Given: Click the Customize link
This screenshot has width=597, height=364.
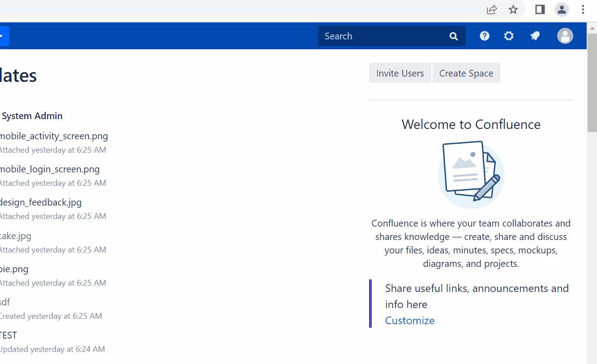Looking at the screenshot, I should pyautogui.click(x=409, y=320).
